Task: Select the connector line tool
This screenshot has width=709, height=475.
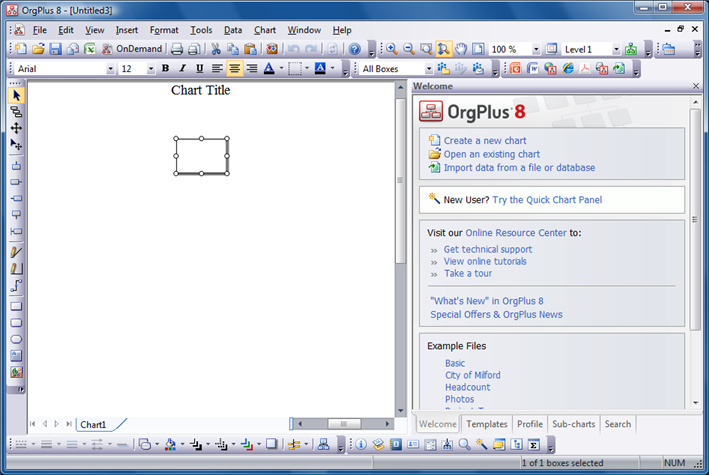Action: pyautogui.click(x=16, y=285)
